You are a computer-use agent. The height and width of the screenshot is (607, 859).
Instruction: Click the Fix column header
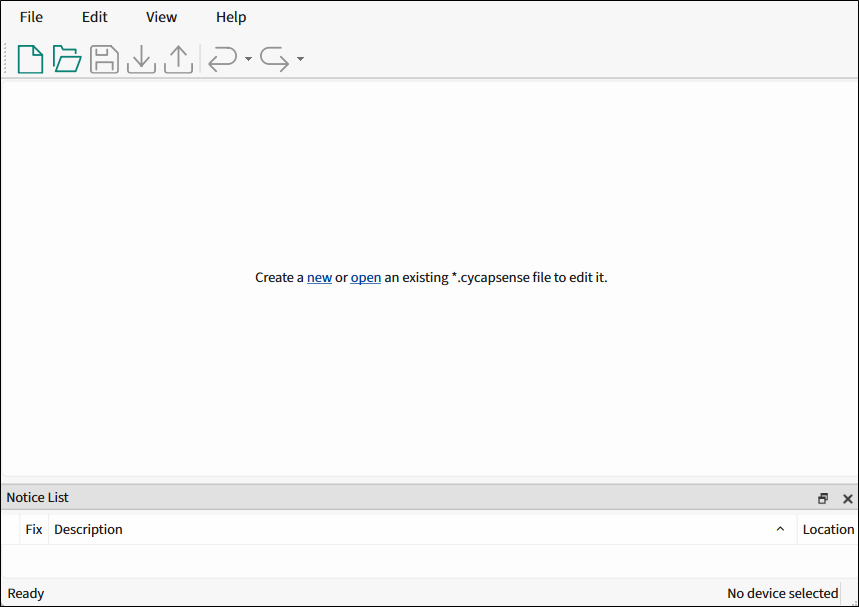pos(34,530)
